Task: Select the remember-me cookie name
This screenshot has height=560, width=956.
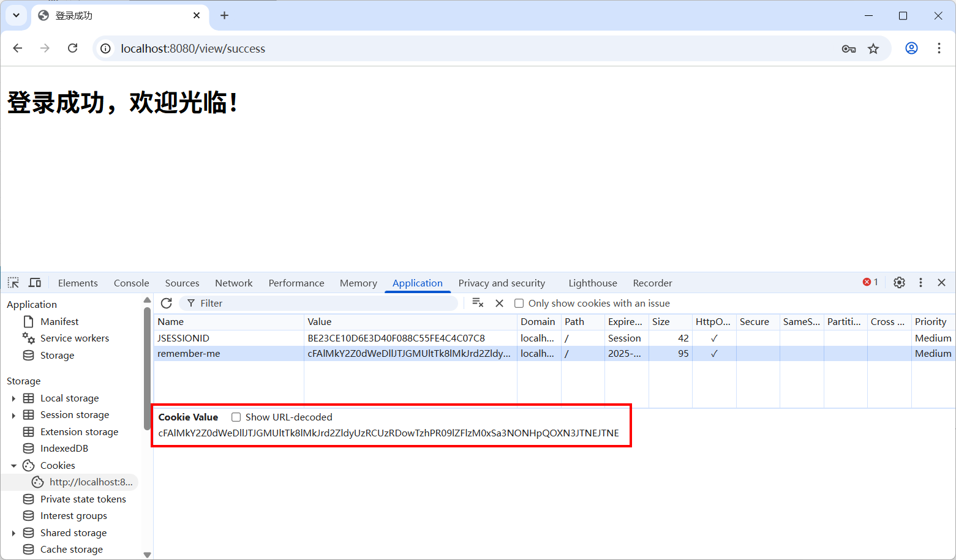Action: (x=189, y=354)
